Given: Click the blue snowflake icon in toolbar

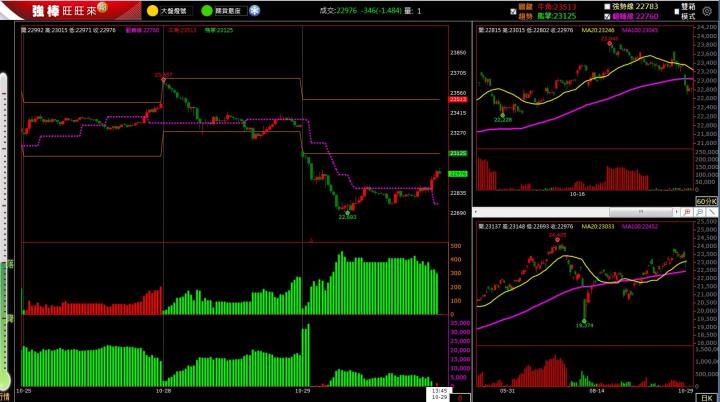Looking at the screenshot, I should coord(254,11).
